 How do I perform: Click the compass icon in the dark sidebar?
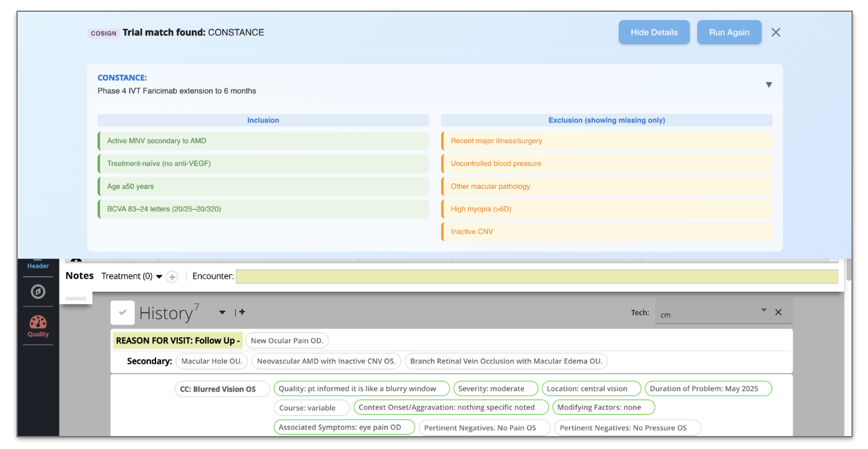[38, 292]
